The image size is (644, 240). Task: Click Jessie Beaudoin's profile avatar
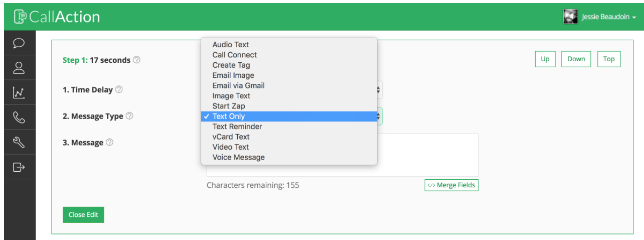[571, 17]
